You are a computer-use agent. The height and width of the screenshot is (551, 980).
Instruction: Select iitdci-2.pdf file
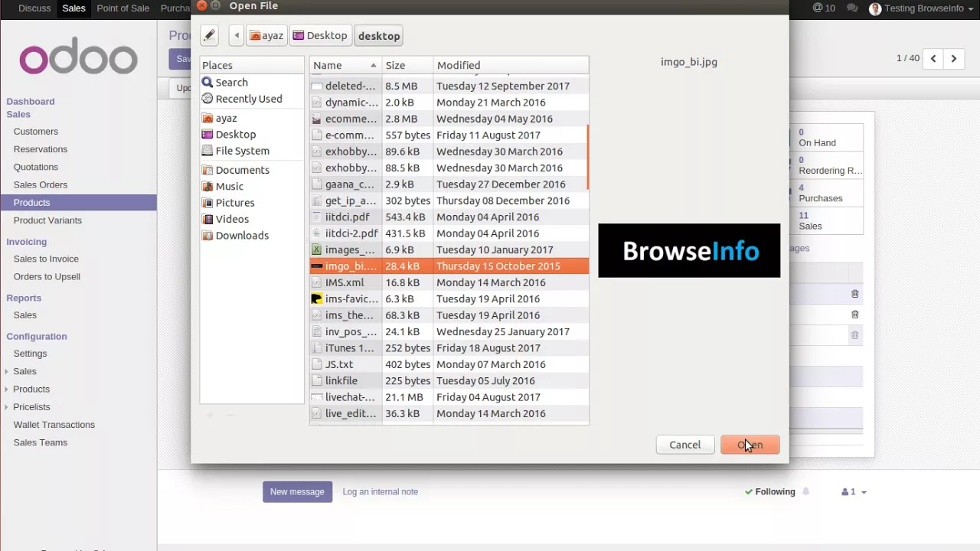click(449, 233)
